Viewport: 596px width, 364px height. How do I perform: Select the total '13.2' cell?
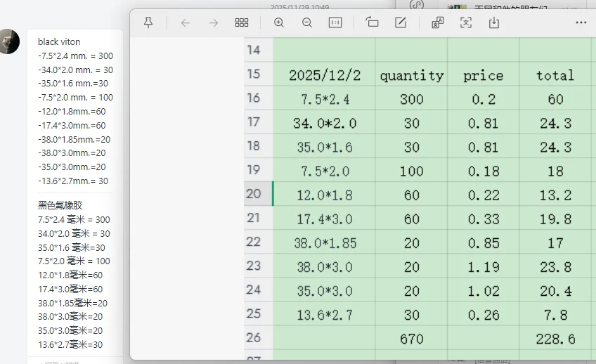coord(555,194)
